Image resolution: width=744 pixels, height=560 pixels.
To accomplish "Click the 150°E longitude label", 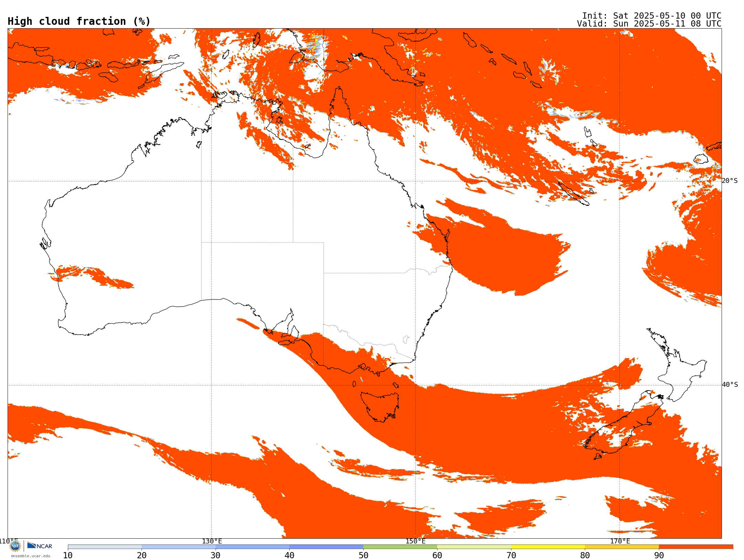I will coord(415,541).
